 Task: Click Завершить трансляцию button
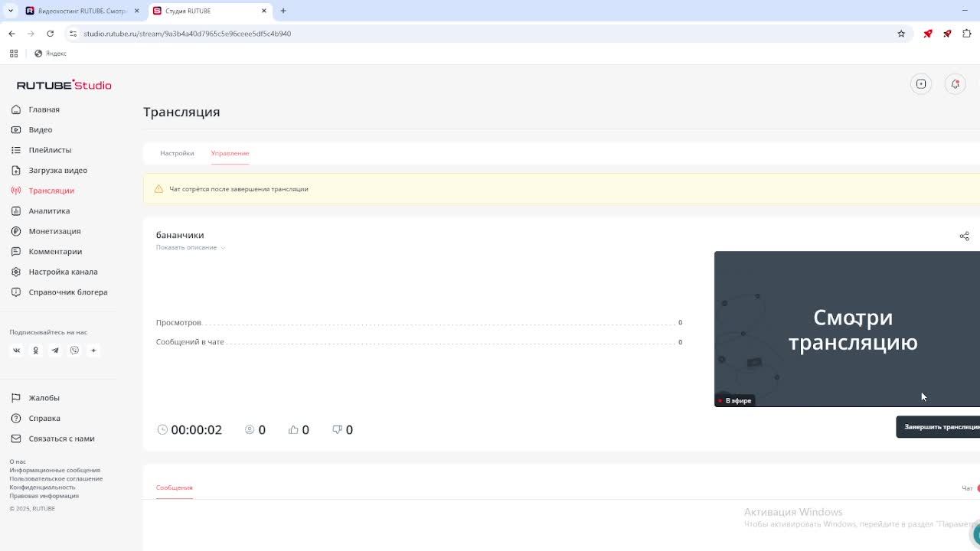click(x=939, y=427)
